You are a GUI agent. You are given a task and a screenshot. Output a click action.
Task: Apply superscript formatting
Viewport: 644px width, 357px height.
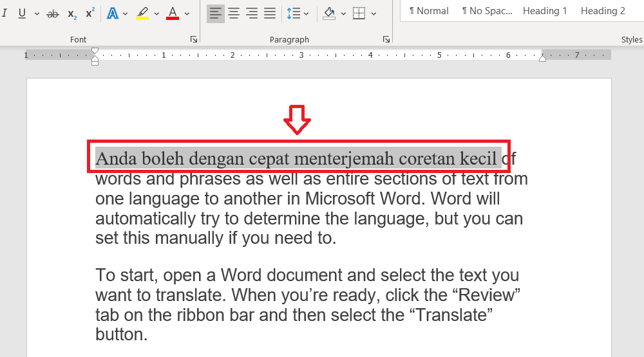coord(90,13)
